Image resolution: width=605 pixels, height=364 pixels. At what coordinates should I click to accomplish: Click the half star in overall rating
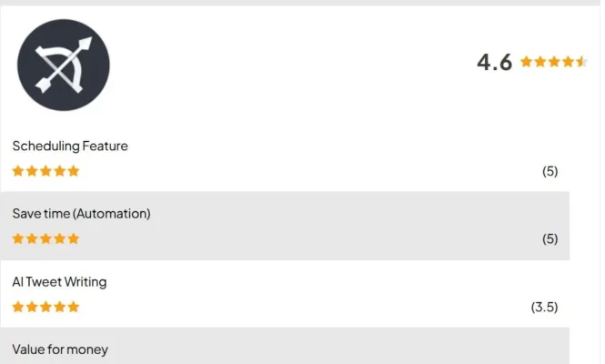point(582,62)
